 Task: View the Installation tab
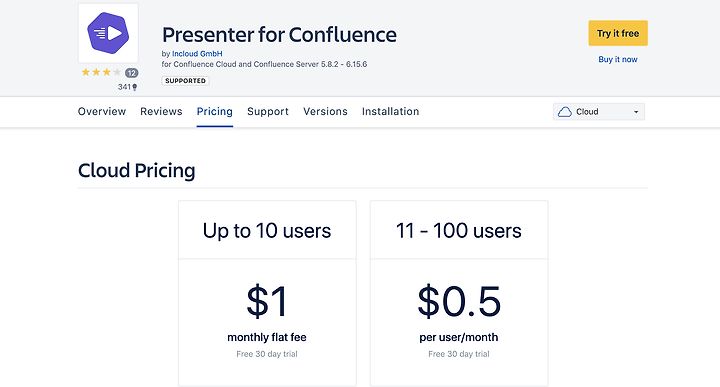(390, 112)
